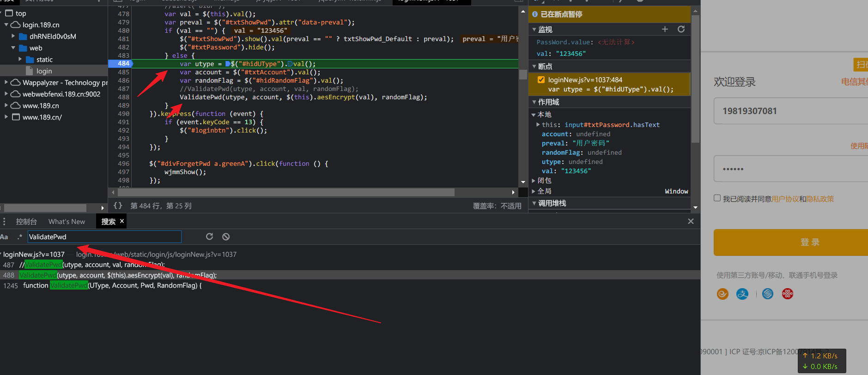Open the 用户协议 user agreement link

point(785,199)
